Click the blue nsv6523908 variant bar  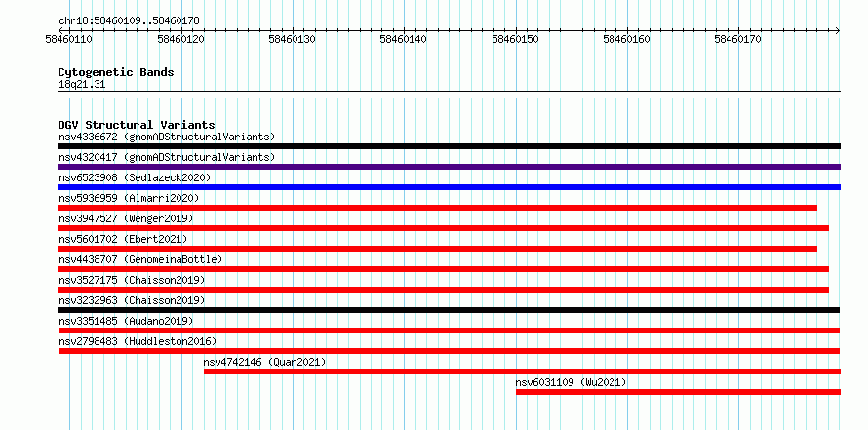[x=449, y=187]
